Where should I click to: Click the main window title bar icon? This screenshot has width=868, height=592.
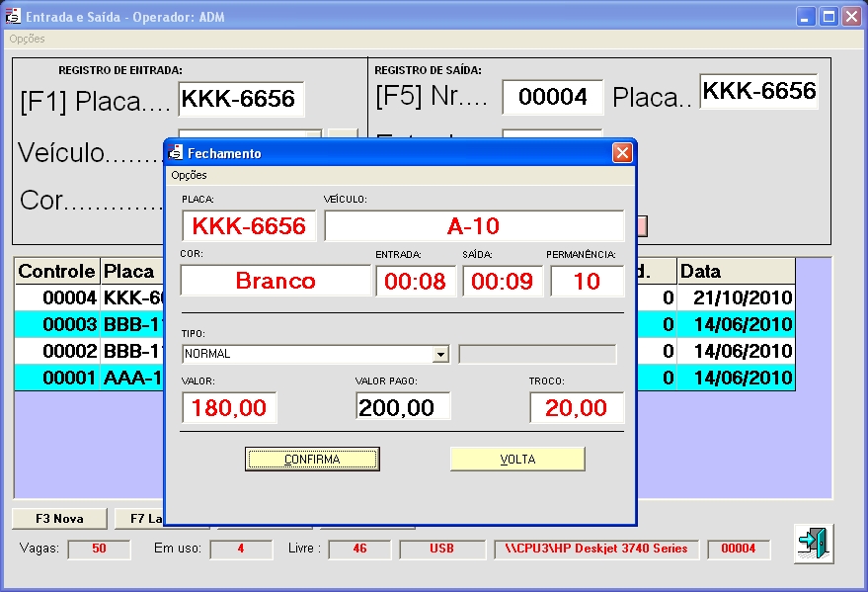click(x=14, y=17)
